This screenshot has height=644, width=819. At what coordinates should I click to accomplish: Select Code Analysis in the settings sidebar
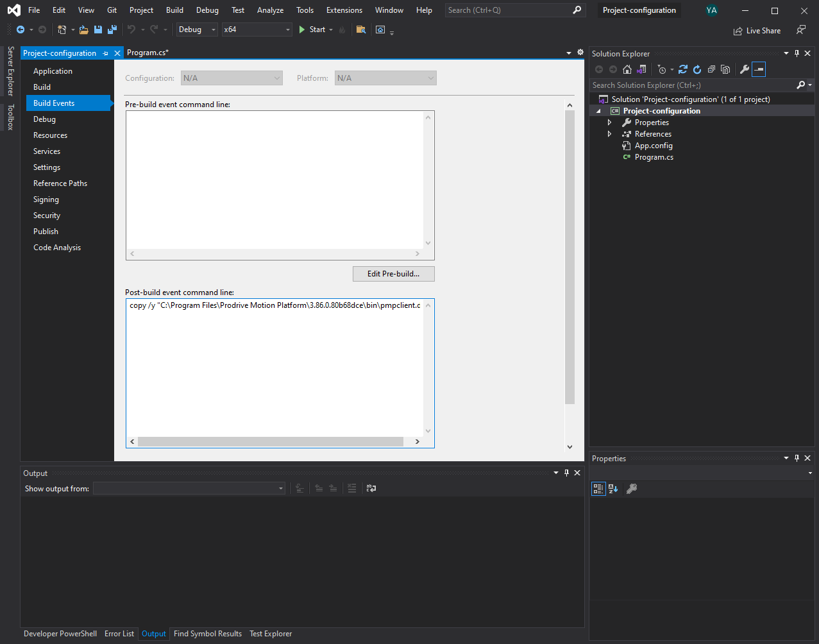[56, 247]
